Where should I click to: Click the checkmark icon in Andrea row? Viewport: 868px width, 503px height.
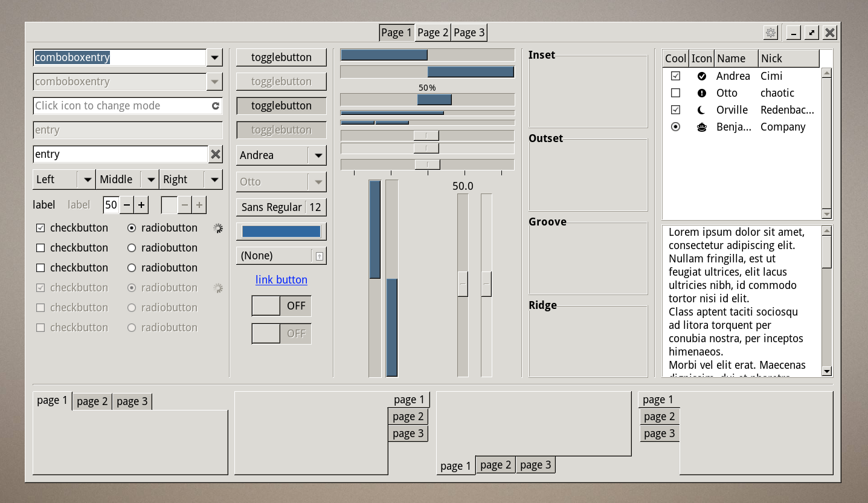point(702,76)
